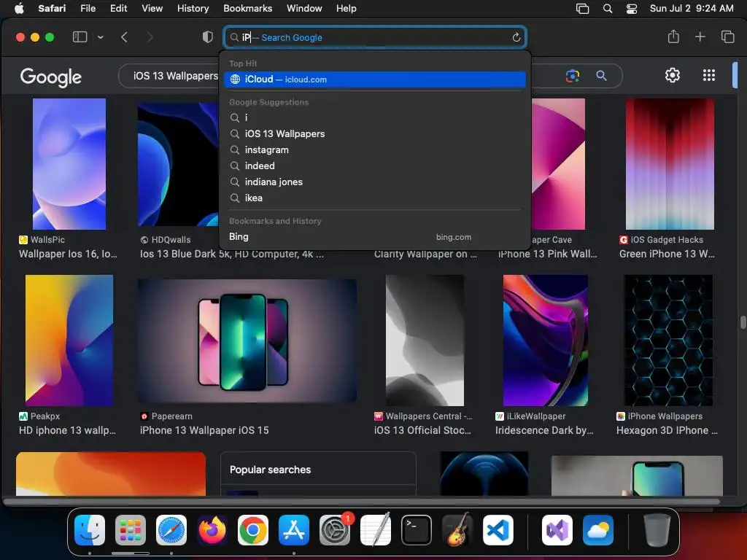
Task: Open Terminal from the Dock
Action: (x=417, y=530)
